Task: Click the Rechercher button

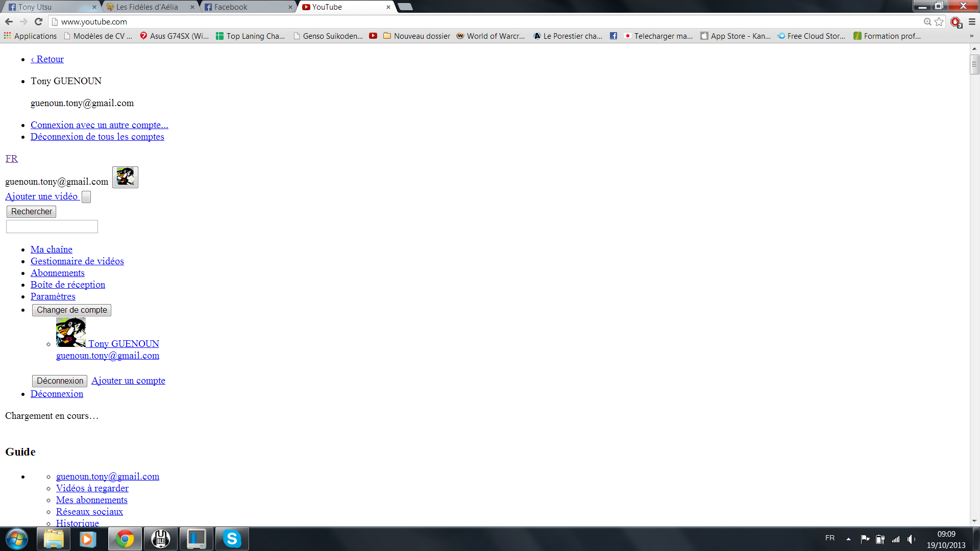Action: click(x=31, y=211)
